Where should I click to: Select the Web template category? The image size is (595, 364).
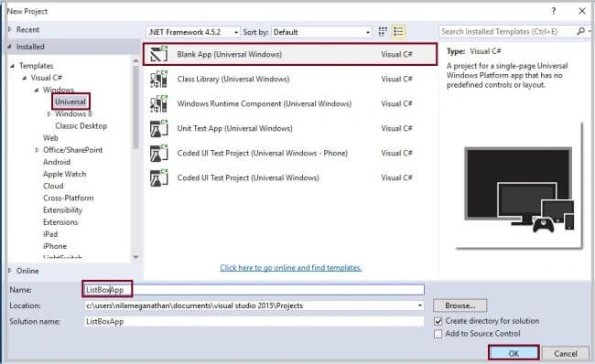(x=50, y=137)
